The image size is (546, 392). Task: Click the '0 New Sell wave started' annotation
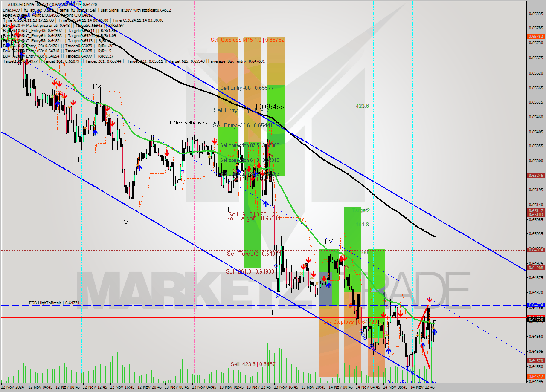(x=194, y=123)
